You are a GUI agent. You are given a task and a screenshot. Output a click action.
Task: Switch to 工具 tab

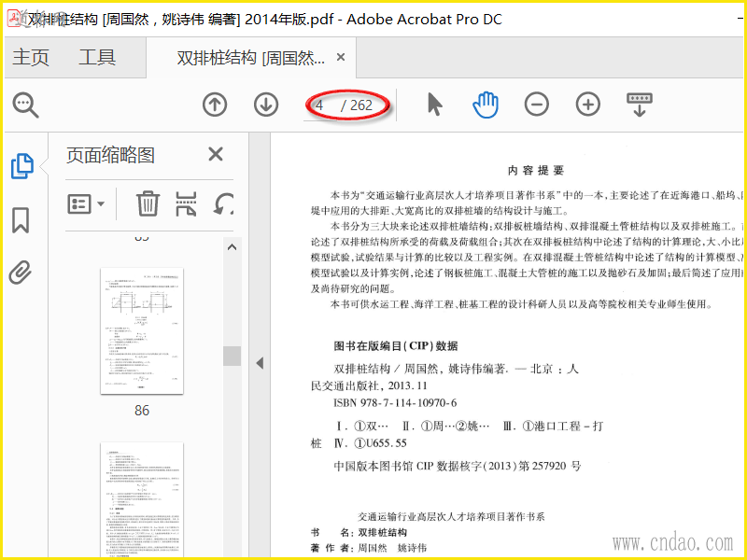click(97, 58)
